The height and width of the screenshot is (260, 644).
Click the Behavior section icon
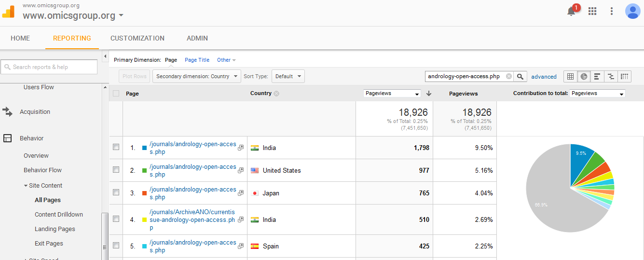click(x=7, y=138)
